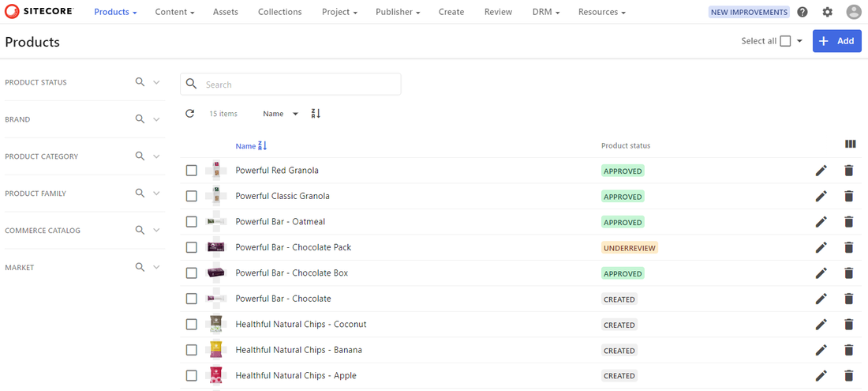Focus the product Search field
This screenshot has height=391, width=868.
[290, 85]
